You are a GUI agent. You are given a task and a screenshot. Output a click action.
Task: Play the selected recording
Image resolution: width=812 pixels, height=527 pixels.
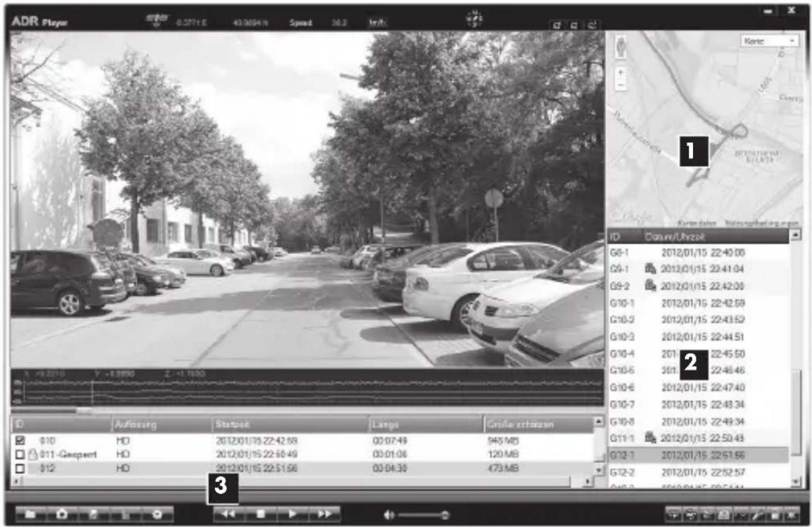[293, 514]
